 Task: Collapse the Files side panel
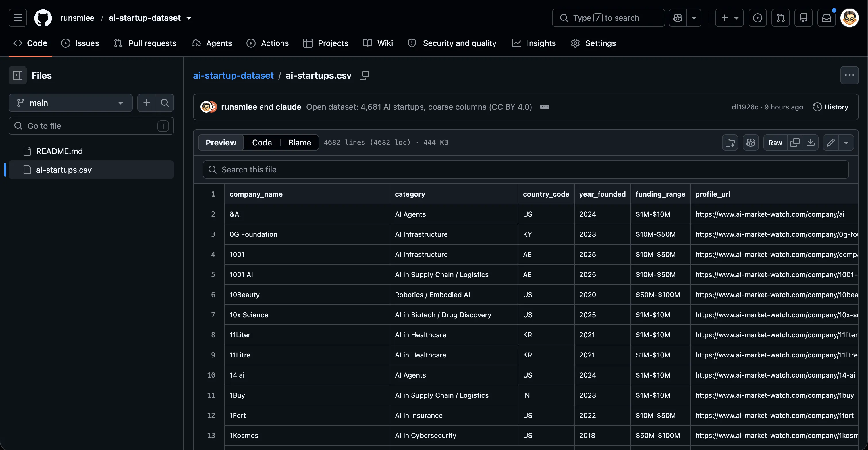pos(18,75)
